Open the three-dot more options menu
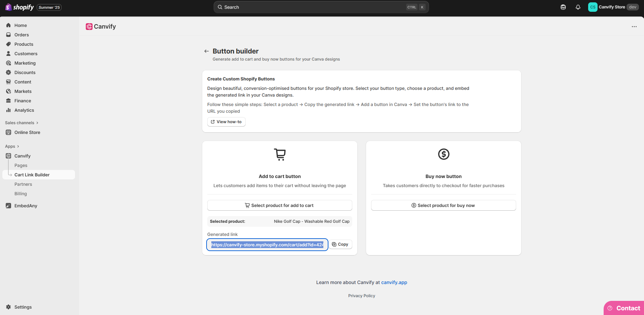The image size is (644, 315). coord(634,27)
